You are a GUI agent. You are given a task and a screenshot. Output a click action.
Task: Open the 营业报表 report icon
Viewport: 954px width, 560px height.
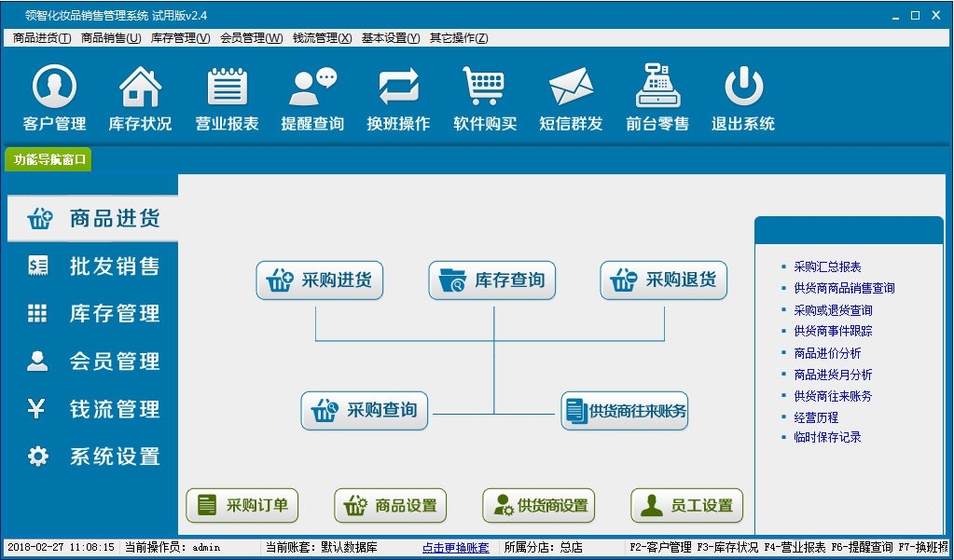coord(227,98)
